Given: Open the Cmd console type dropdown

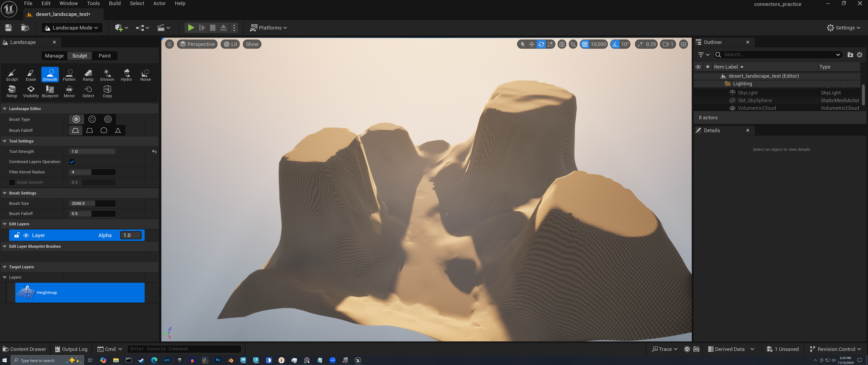Looking at the screenshot, I should (x=110, y=349).
